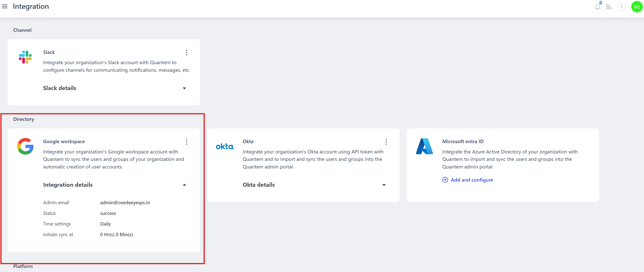The width and height of the screenshot is (644, 272).
Task: Click the Microsoft entra ID title
Action: tap(463, 141)
